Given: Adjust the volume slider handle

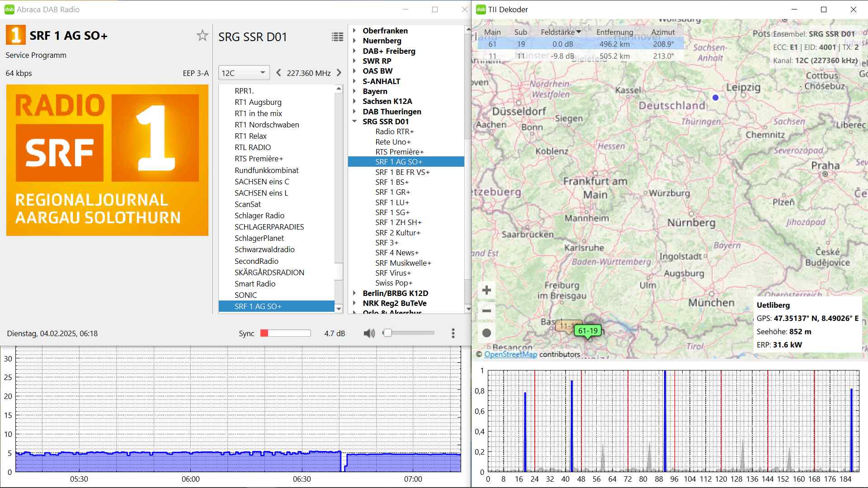Looking at the screenshot, I should pos(387,333).
